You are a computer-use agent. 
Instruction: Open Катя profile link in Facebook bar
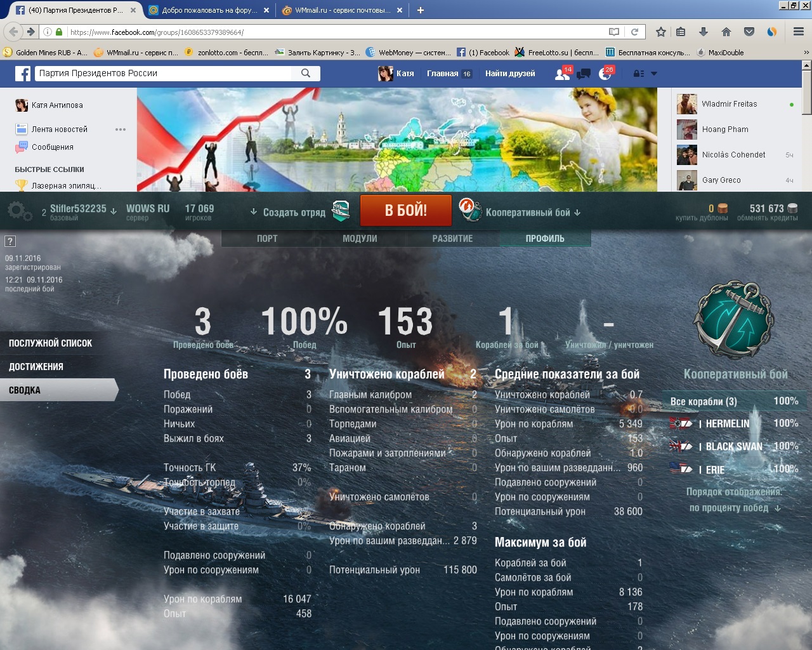396,74
